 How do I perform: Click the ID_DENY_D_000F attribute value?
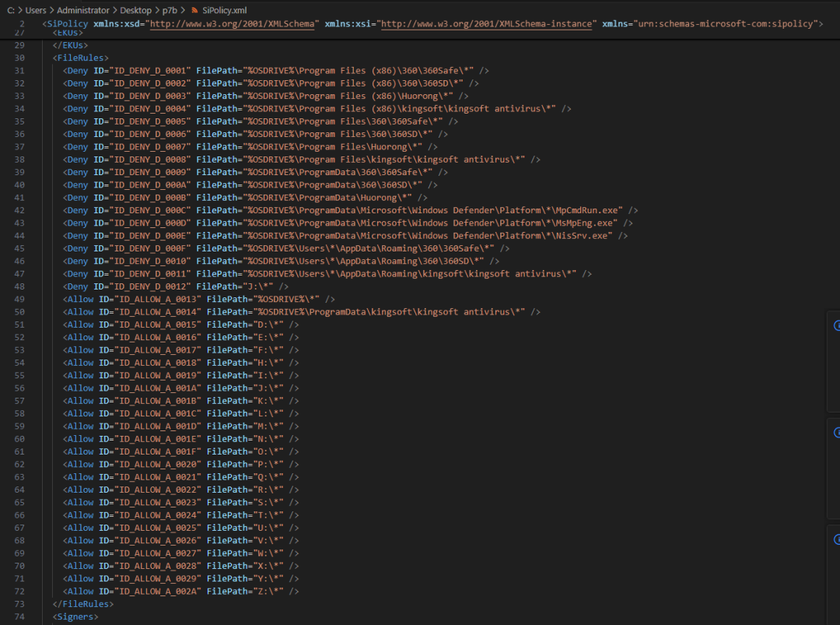pyautogui.click(x=150, y=249)
